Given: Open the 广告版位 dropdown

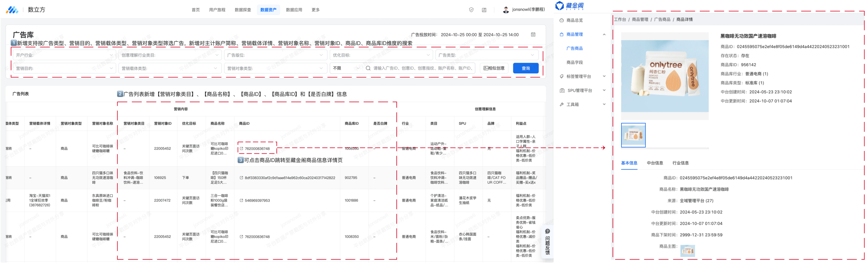Looking at the screenshot, I should [x=275, y=55].
